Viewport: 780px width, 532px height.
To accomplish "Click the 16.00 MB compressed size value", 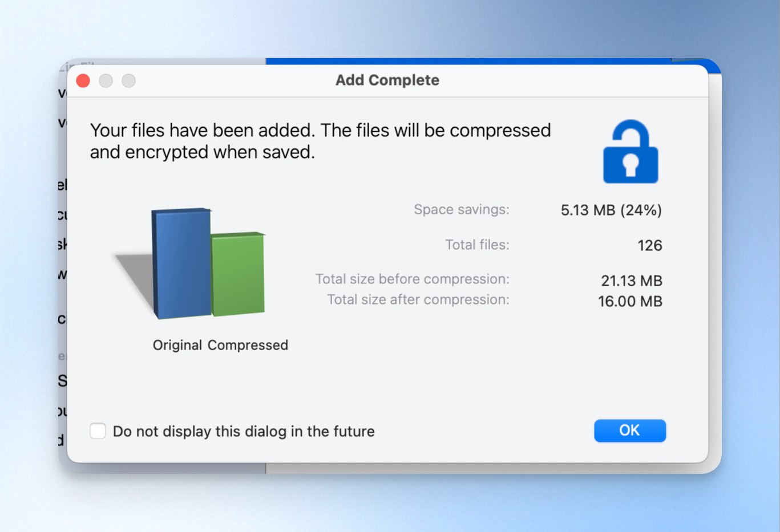I will (630, 301).
